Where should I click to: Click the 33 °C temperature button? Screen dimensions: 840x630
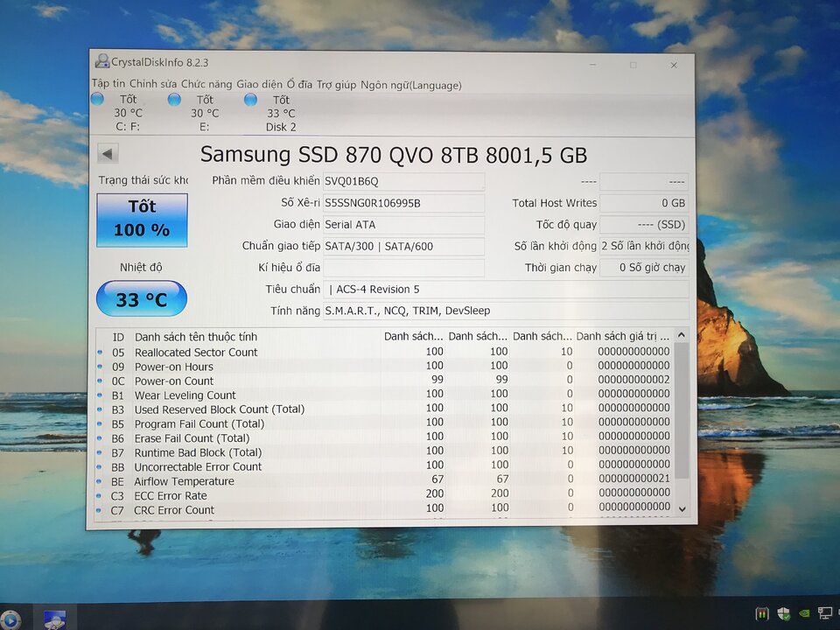tap(142, 299)
